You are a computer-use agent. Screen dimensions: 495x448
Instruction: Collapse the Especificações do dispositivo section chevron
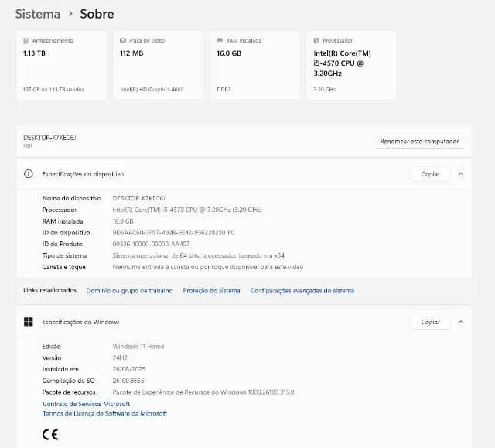pos(461,174)
